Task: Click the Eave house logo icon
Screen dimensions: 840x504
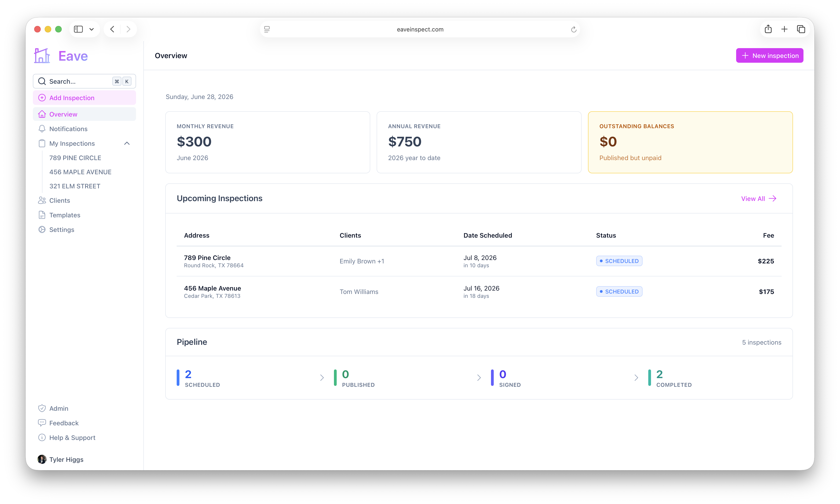Action: click(42, 56)
